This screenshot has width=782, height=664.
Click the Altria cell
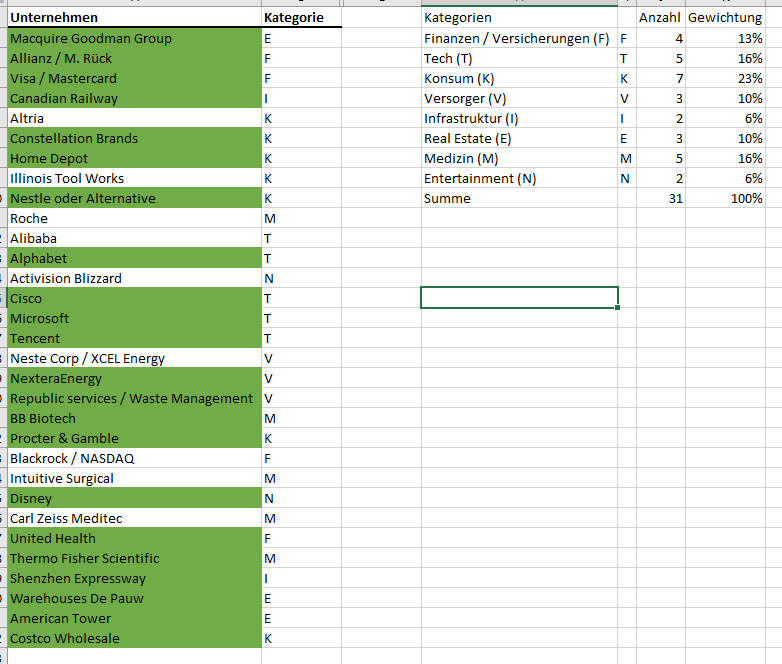tap(135, 118)
